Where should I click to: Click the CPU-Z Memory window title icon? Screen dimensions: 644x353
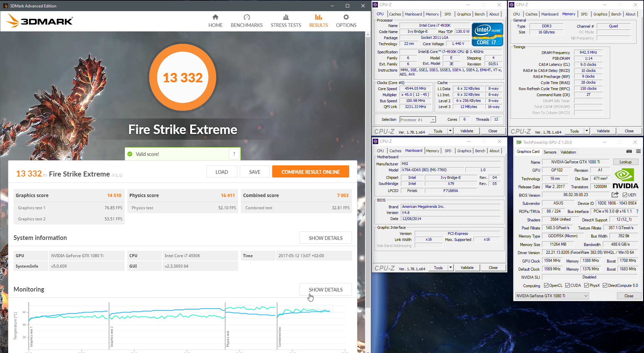pos(512,5)
